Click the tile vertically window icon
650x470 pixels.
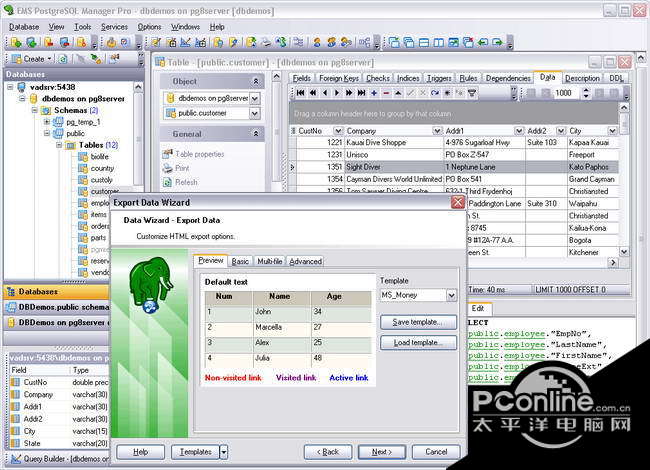click(439, 42)
